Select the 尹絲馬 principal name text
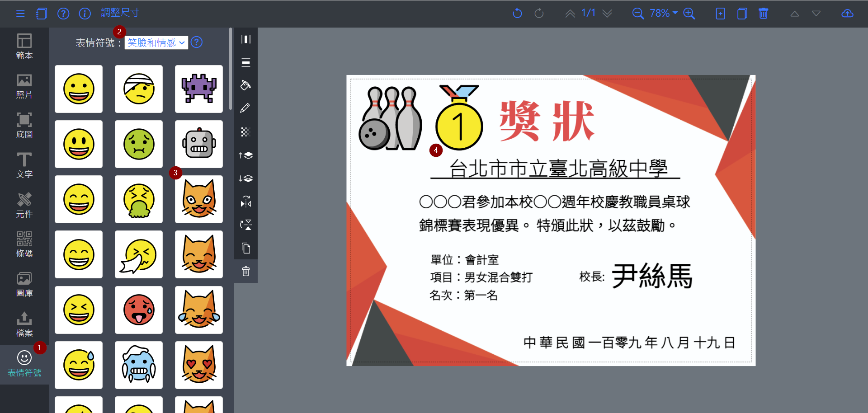868x413 pixels. click(652, 276)
